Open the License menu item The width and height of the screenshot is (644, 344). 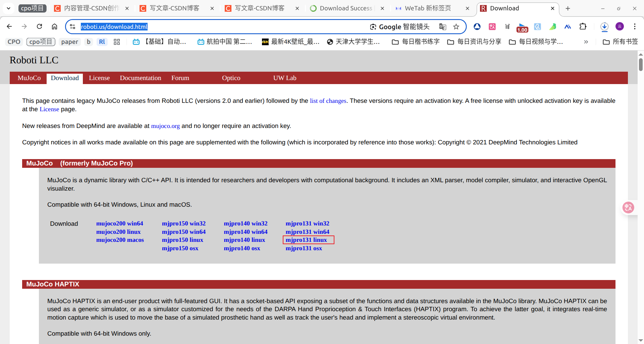tap(99, 78)
